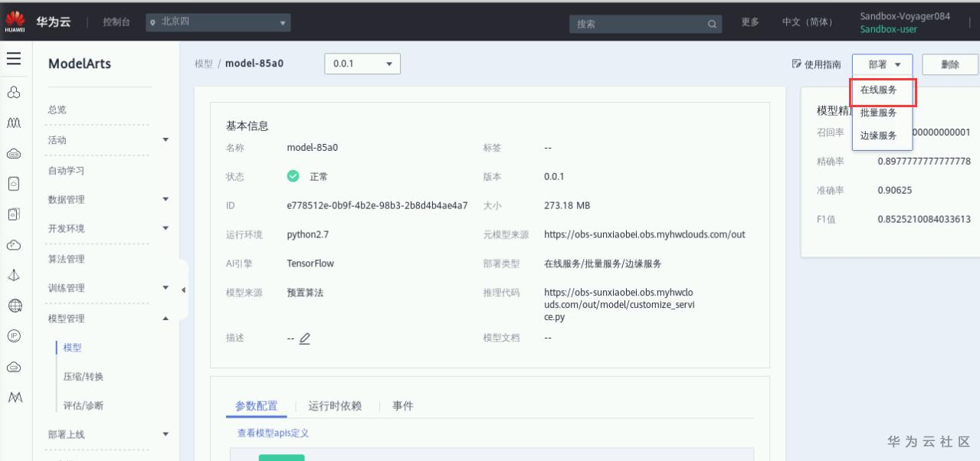This screenshot has height=461, width=980.
Task: Open the 北京四 region selector
Action: (x=219, y=22)
